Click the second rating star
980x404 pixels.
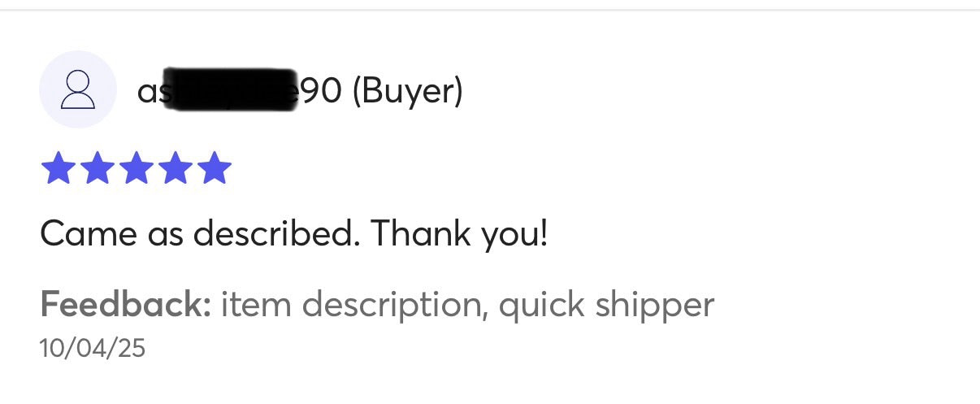(97, 168)
